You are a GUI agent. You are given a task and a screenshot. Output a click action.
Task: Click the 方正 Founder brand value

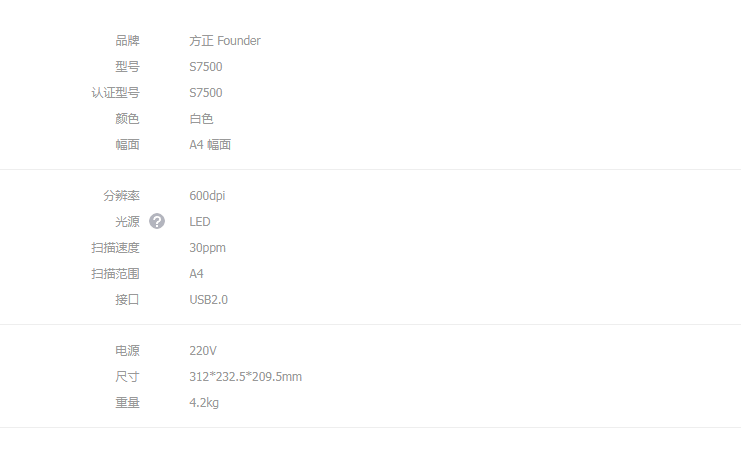225,41
